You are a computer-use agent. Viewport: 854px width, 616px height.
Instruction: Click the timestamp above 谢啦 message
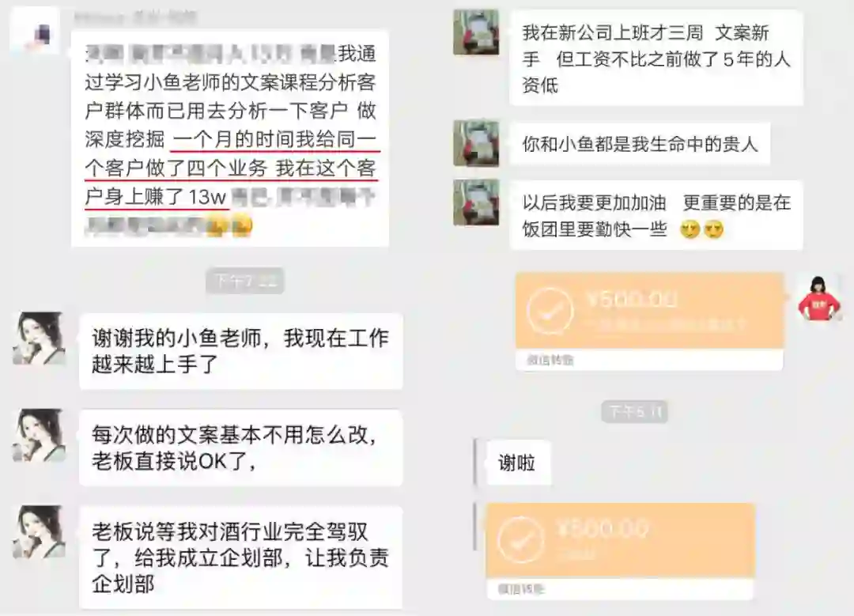coord(634,411)
